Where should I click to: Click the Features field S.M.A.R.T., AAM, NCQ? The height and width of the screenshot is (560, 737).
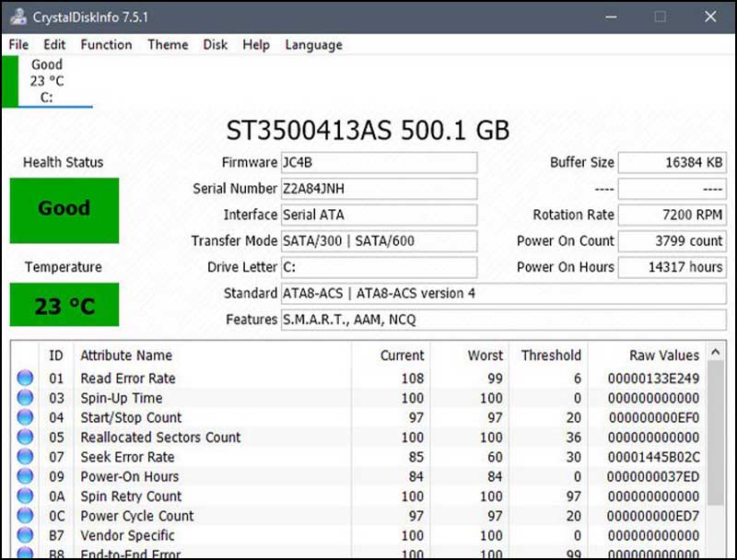click(503, 320)
